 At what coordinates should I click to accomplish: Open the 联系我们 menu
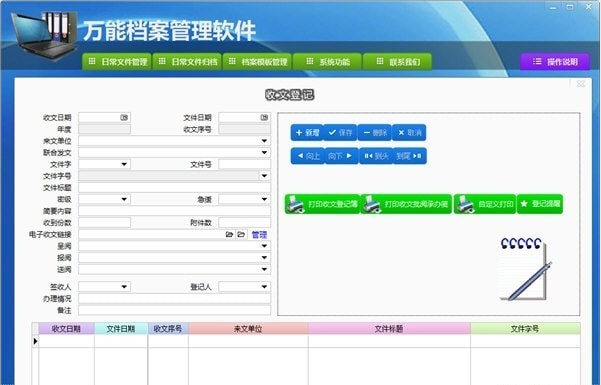397,62
